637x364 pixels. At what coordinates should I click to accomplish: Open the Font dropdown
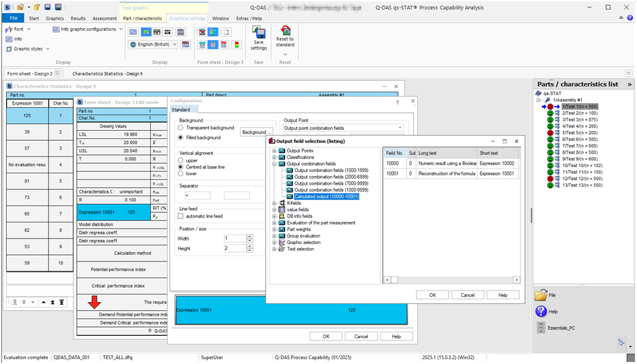click(29, 29)
